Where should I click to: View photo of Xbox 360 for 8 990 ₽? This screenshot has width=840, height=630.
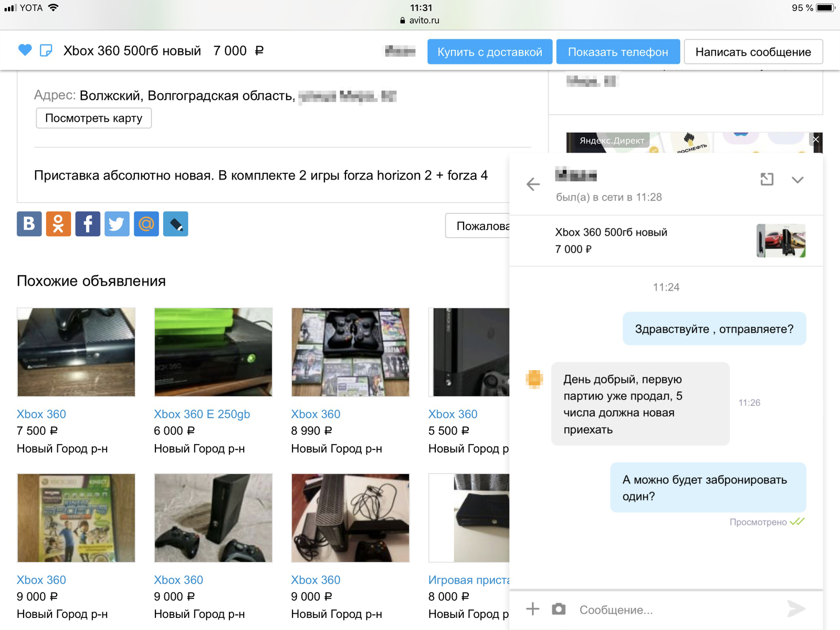pos(350,352)
